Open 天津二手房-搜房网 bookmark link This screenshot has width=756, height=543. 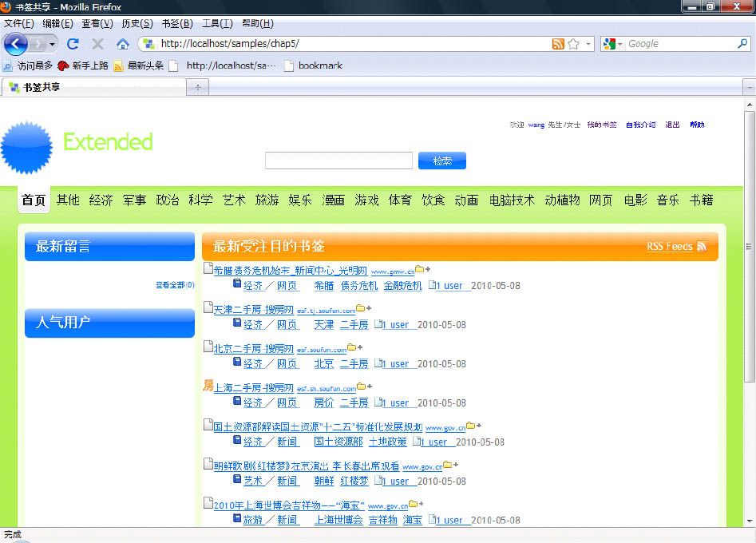pos(253,310)
